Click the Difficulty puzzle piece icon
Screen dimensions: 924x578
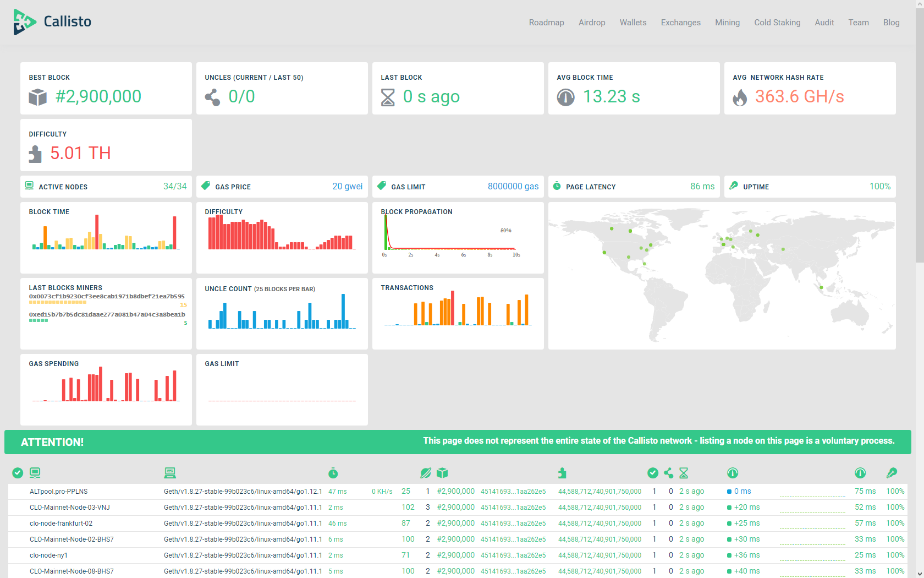tap(35, 154)
